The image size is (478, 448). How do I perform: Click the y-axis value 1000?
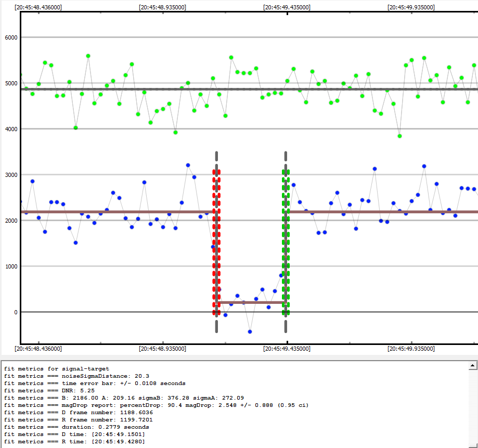[11, 266]
